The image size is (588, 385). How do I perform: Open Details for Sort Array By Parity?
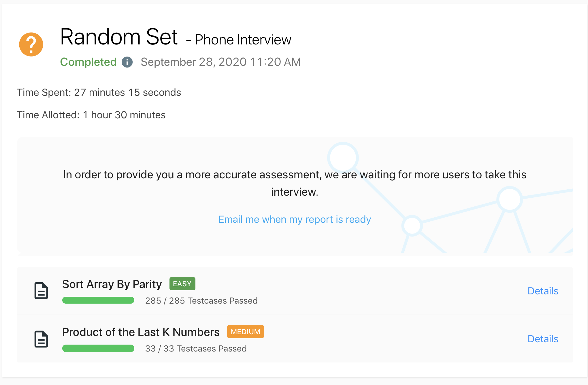(543, 291)
